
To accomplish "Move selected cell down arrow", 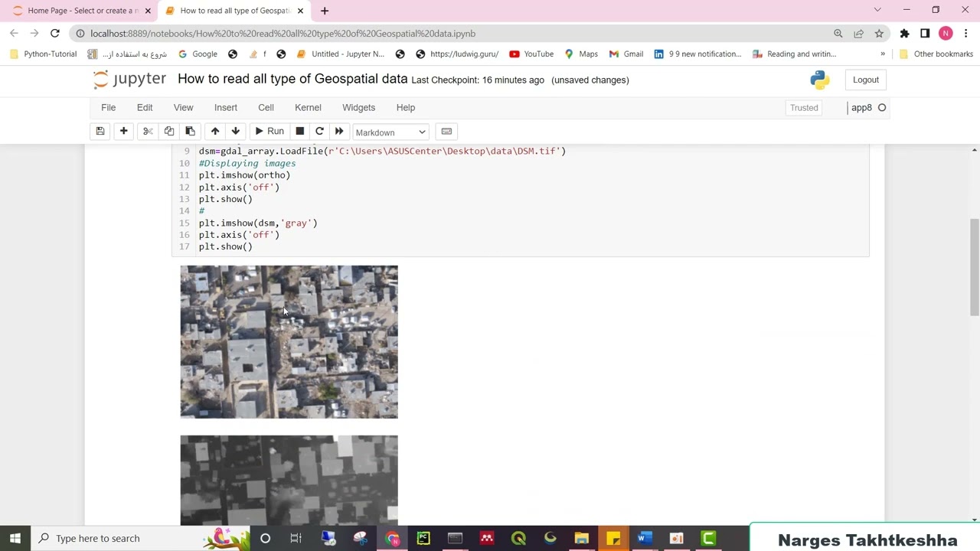I will [x=236, y=132].
